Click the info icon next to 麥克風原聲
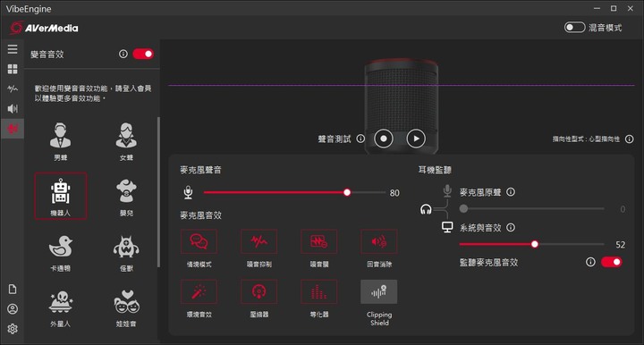The width and height of the screenshot is (644, 345). 511,192
